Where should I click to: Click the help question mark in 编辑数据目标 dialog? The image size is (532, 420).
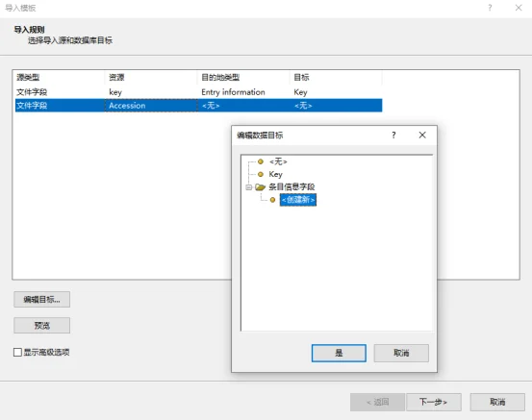tap(393, 135)
